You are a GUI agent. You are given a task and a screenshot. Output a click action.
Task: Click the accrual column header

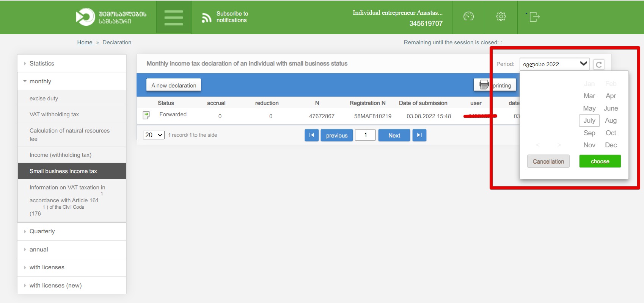point(216,103)
